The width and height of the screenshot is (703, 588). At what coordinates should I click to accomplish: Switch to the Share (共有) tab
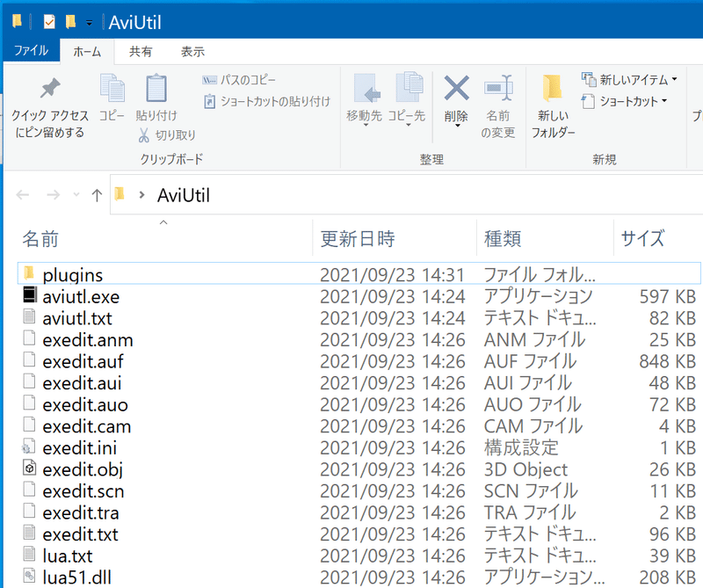(141, 52)
